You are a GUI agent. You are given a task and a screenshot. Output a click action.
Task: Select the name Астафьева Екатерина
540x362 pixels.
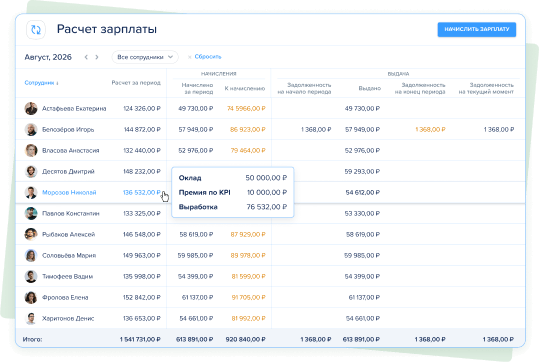tap(74, 108)
